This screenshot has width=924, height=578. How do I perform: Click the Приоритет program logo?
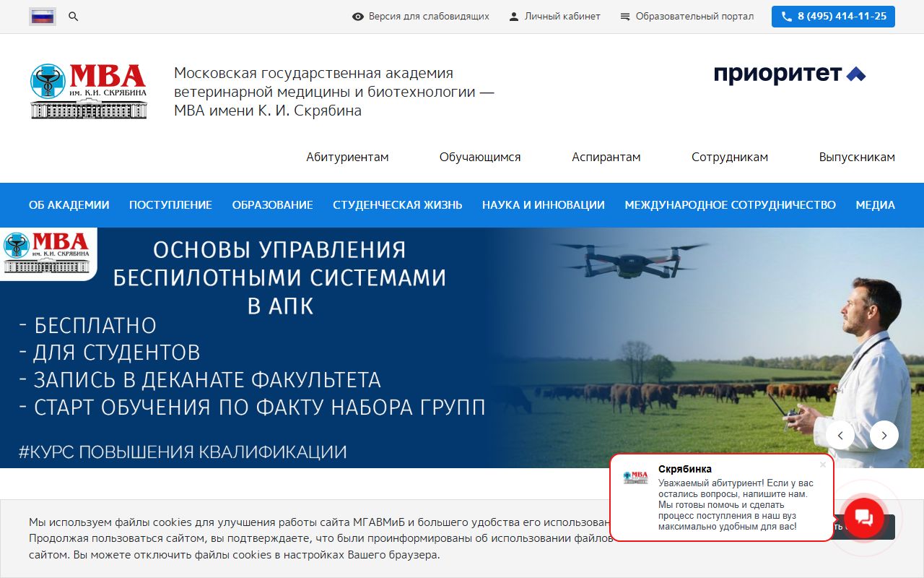(790, 74)
